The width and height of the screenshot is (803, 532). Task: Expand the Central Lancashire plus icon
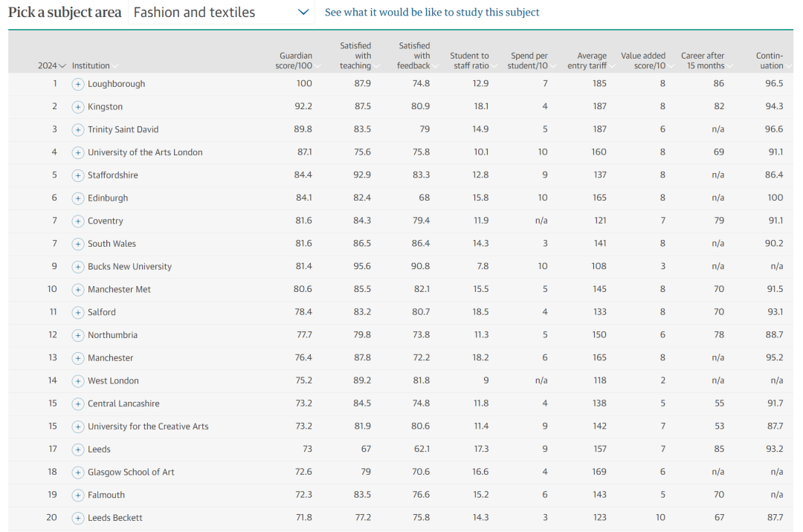click(x=78, y=404)
